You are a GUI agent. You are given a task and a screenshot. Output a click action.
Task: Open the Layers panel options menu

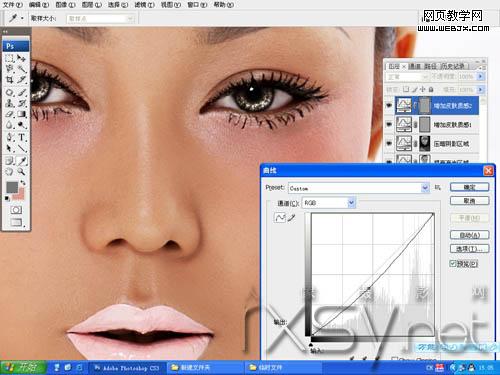coord(482,67)
